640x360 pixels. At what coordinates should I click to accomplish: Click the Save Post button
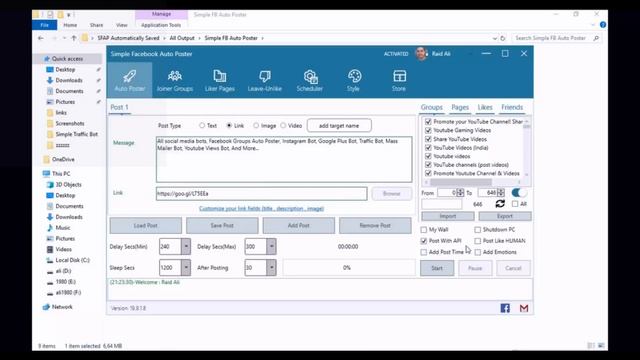coord(222,225)
